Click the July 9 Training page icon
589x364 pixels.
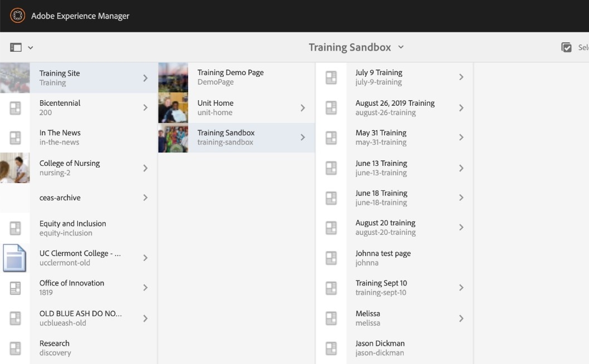point(331,77)
